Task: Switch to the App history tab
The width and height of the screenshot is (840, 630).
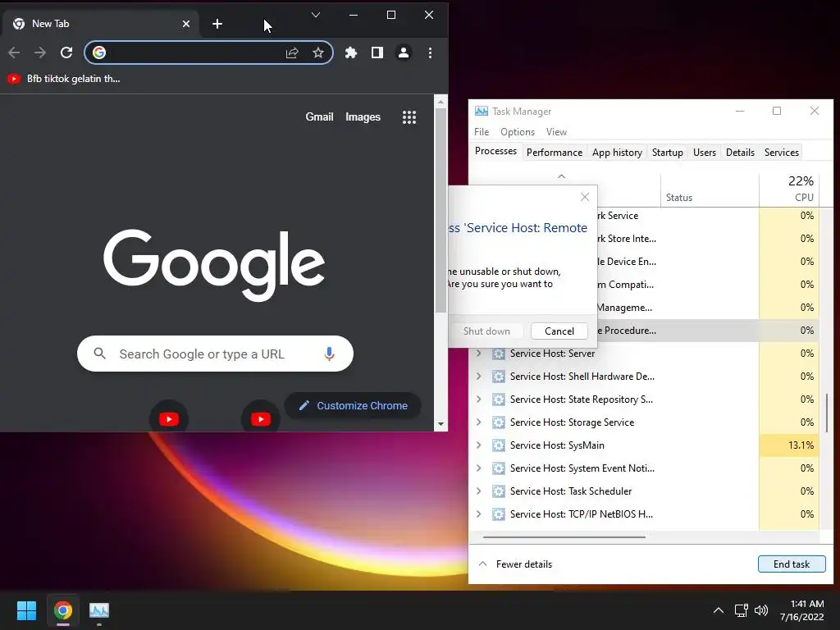Action: click(617, 152)
